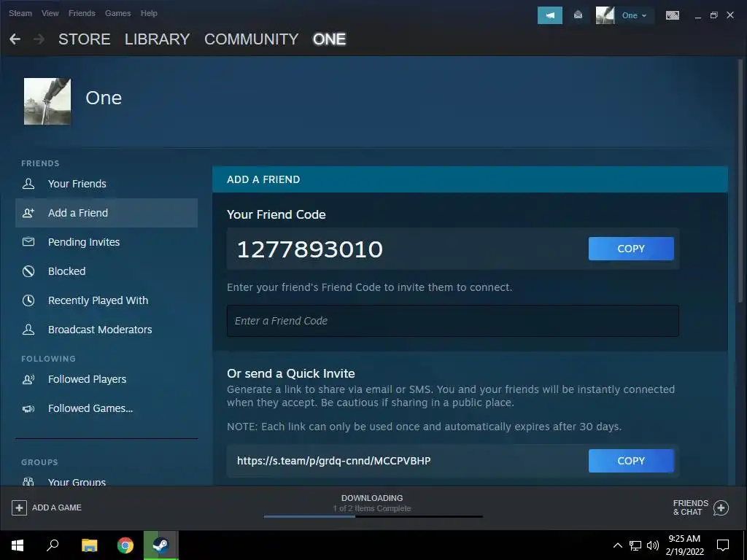Screen dimensions: 747x560
Task: Open the DOWNLOADING status area
Action: (x=372, y=503)
